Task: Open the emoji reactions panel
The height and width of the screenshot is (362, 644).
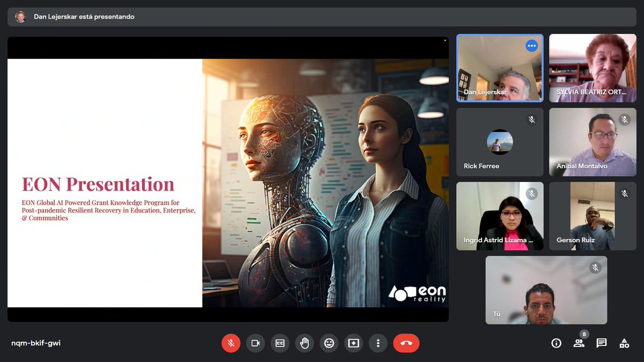Action: (329, 343)
